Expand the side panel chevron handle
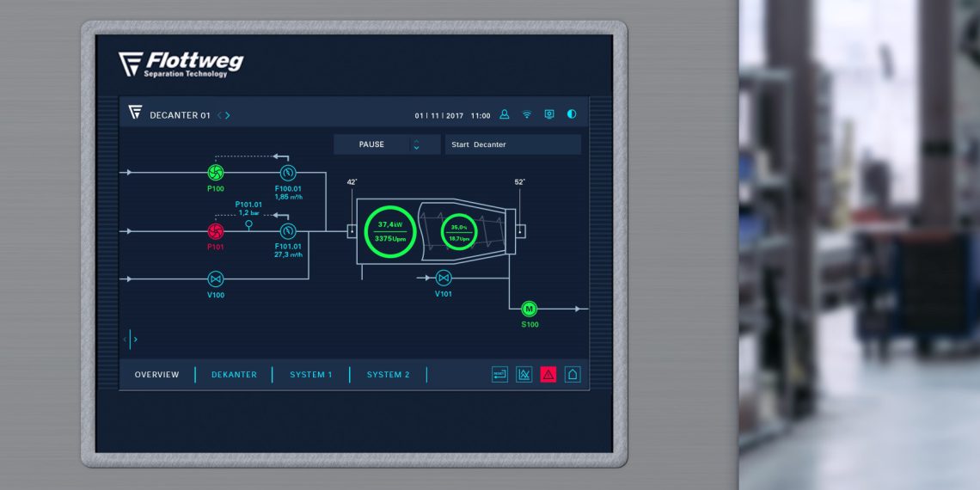Image resolution: width=980 pixels, height=490 pixels. coord(135,340)
